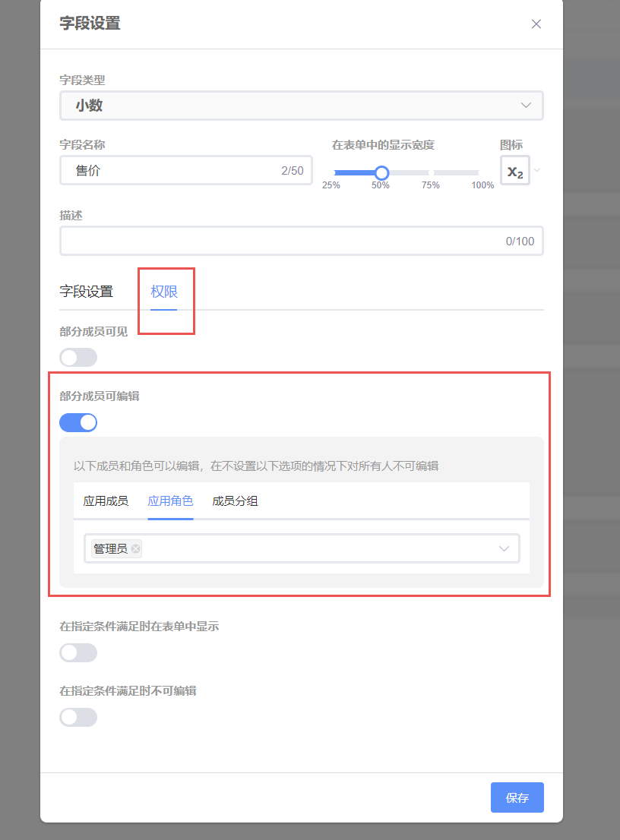This screenshot has height=840, width=620.
Task: Click the display width slider handle
Action: [381, 172]
